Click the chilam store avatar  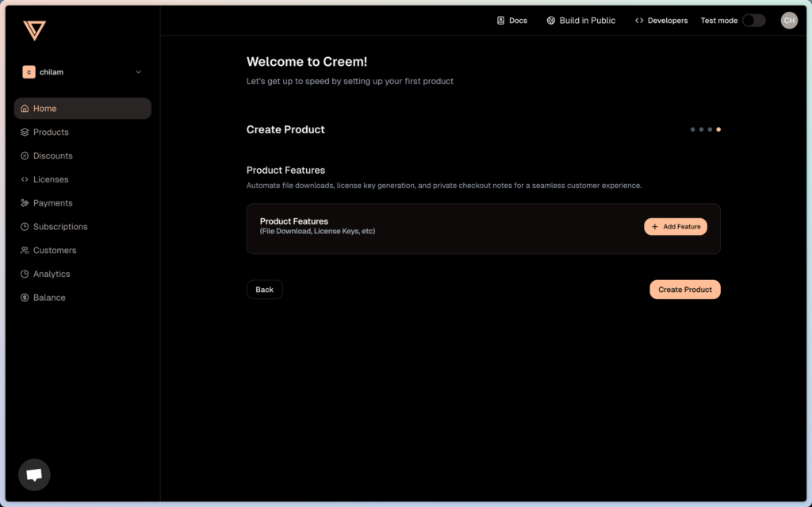[x=29, y=72]
